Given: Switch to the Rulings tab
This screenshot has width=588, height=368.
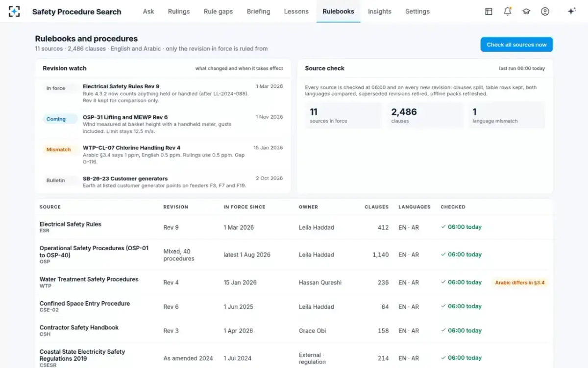Looking at the screenshot, I should pos(179,11).
